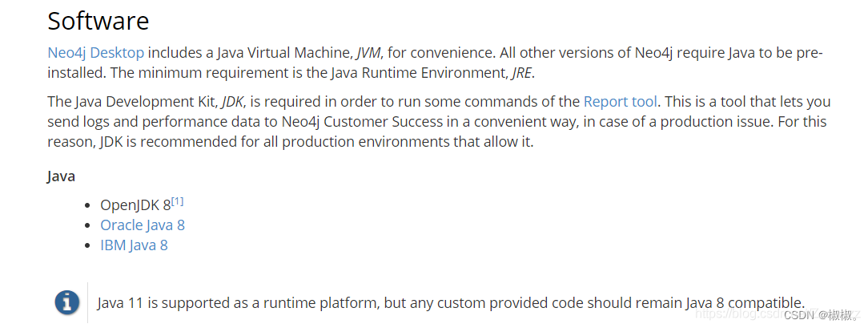This screenshot has width=868, height=328.
Task: Click the OpenJDK 8 list item
Action: click(135, 205)
